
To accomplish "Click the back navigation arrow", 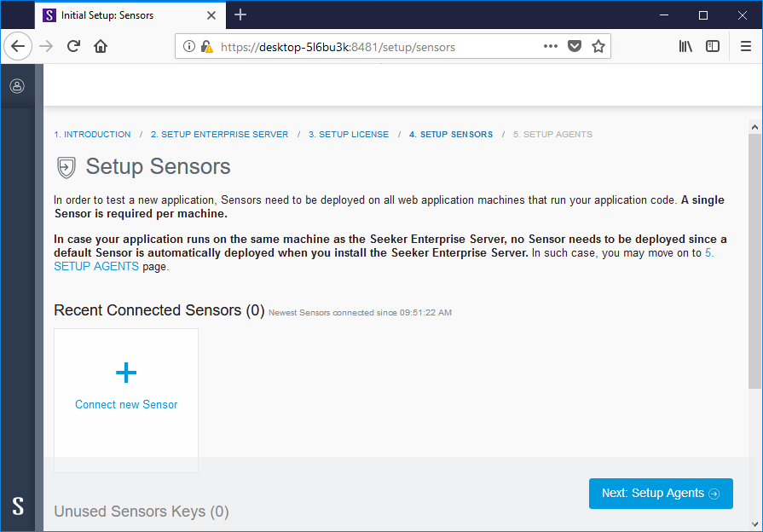I will coord(17,46).
